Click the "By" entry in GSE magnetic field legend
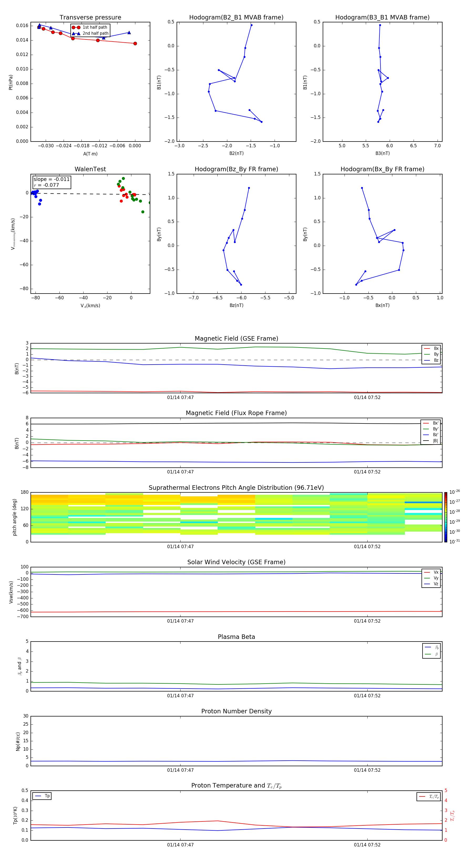This screenshot has width=473, height=868. [x=431, y=354]
